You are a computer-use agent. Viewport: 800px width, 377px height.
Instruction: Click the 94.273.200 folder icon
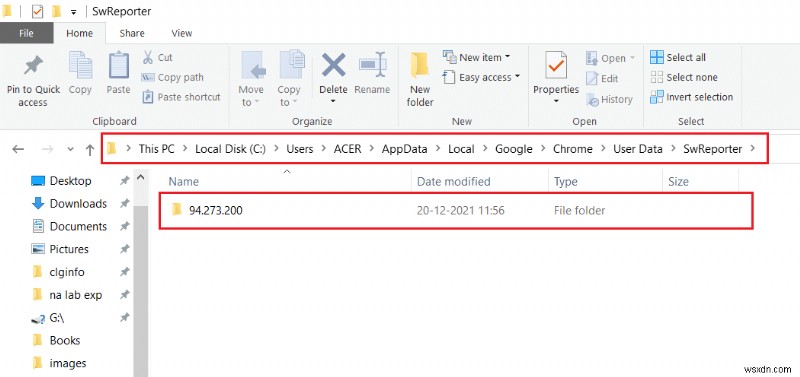point(177,209)
